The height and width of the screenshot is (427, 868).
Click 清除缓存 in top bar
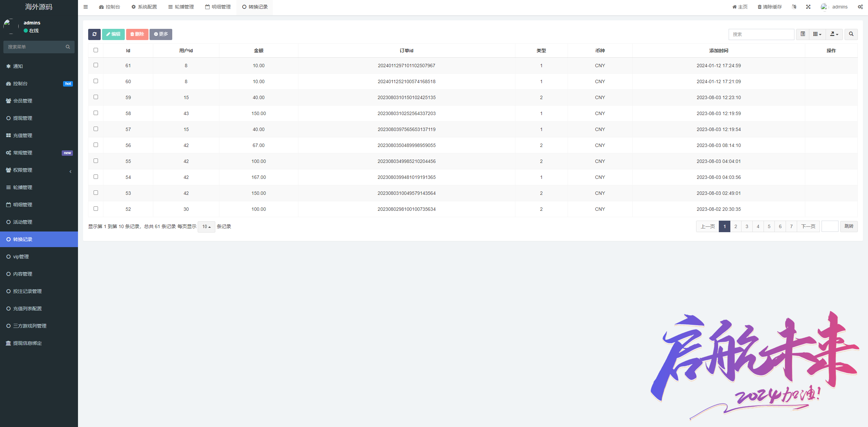[x=770, y=7]
